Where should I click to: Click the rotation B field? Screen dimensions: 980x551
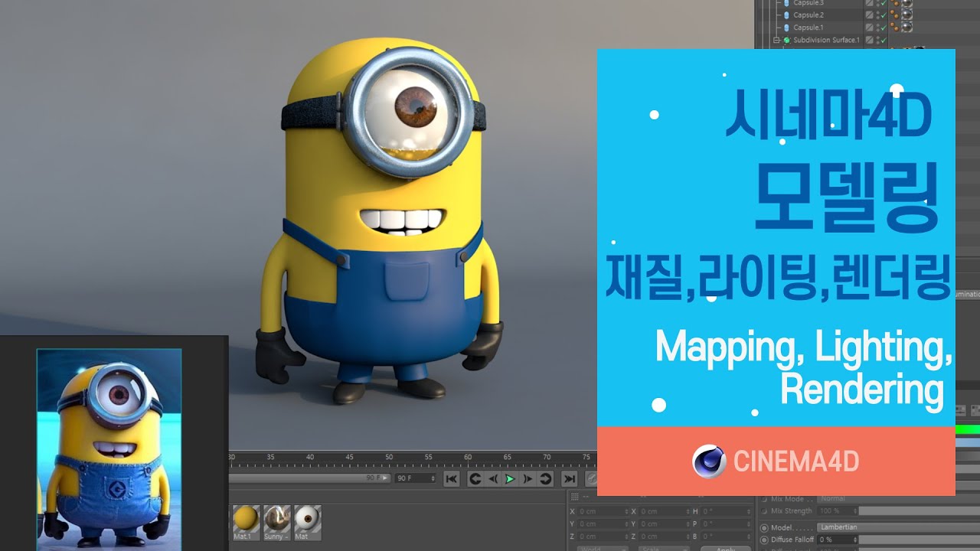point(726,536)
